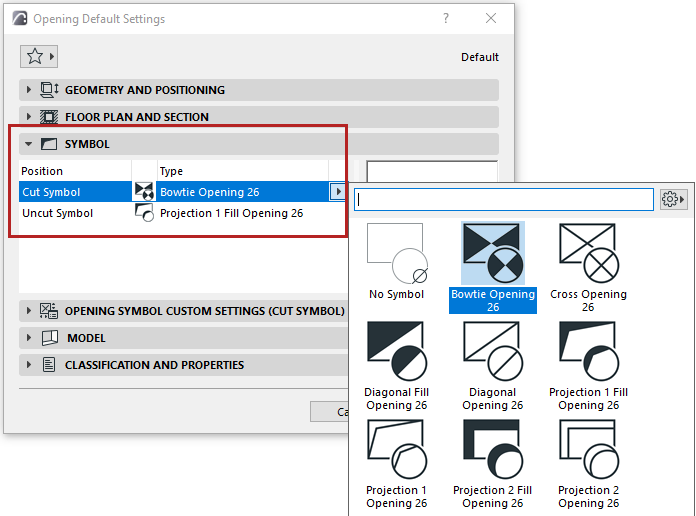Click the Geometry and Positioning panel icon
This screenshot has height=516, width=696.
(49, 90)
